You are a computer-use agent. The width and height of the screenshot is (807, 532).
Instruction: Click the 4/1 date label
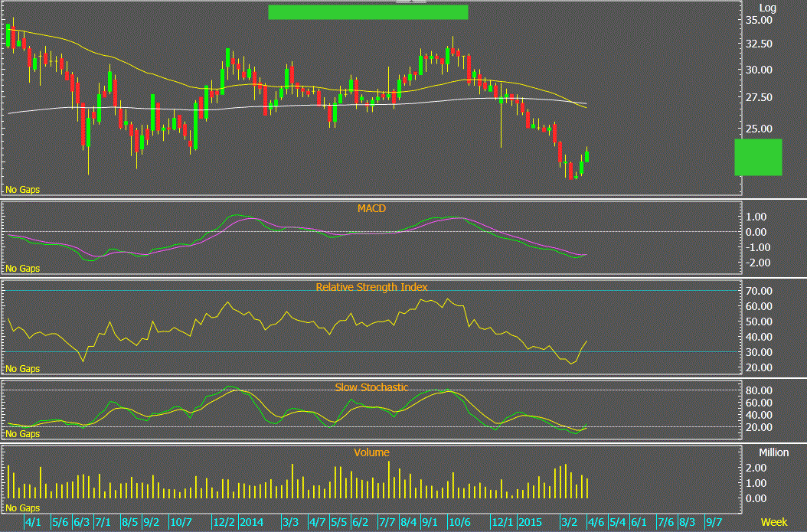(32, 523)
